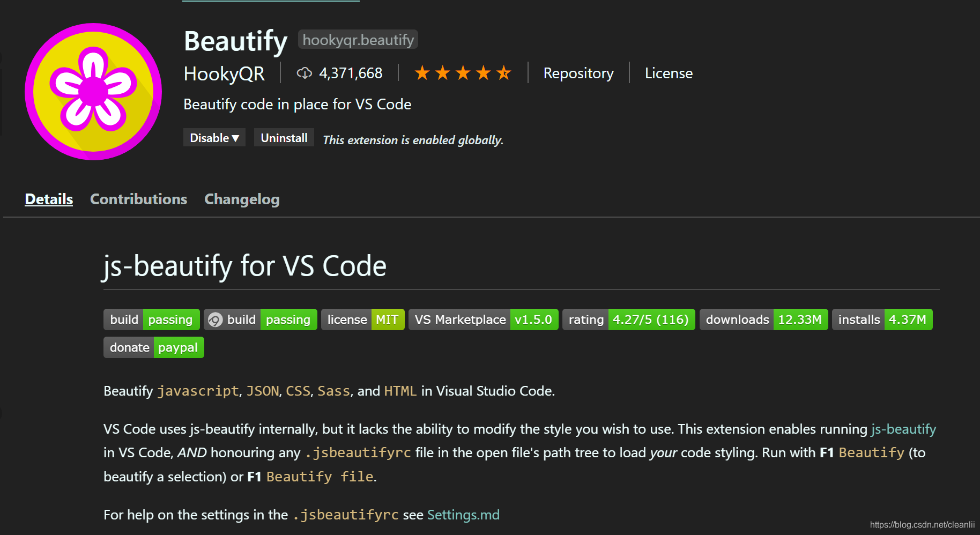Click the Beautify extension title
The height and width of the screenshot is (535, 980).
[x=235, y=41]
